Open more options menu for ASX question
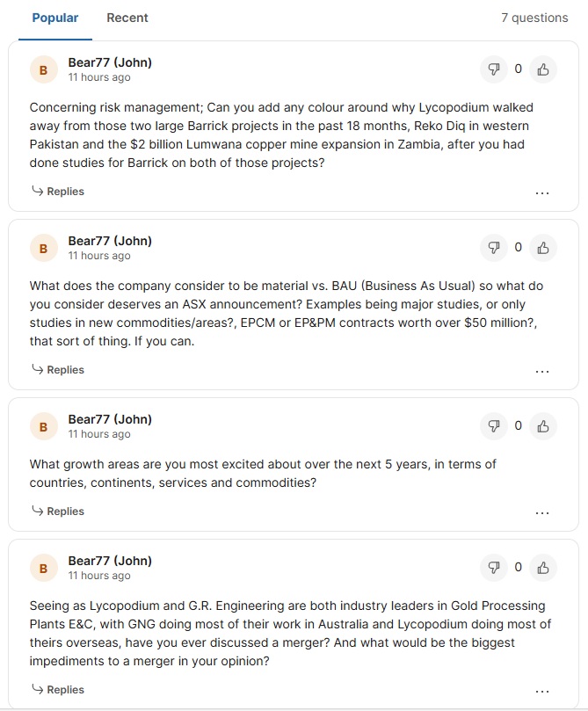The image size is (588, 711). pos(542,371)
